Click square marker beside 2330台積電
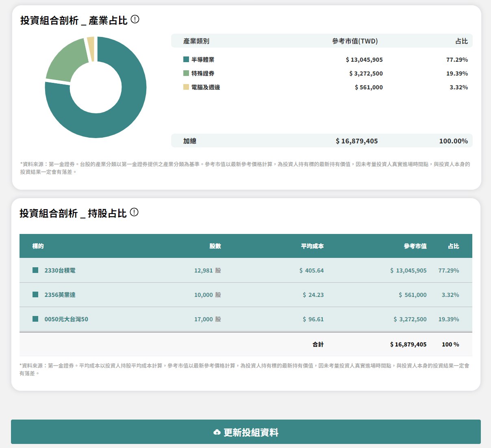491x448 pixels. click(x=35, y=270)
